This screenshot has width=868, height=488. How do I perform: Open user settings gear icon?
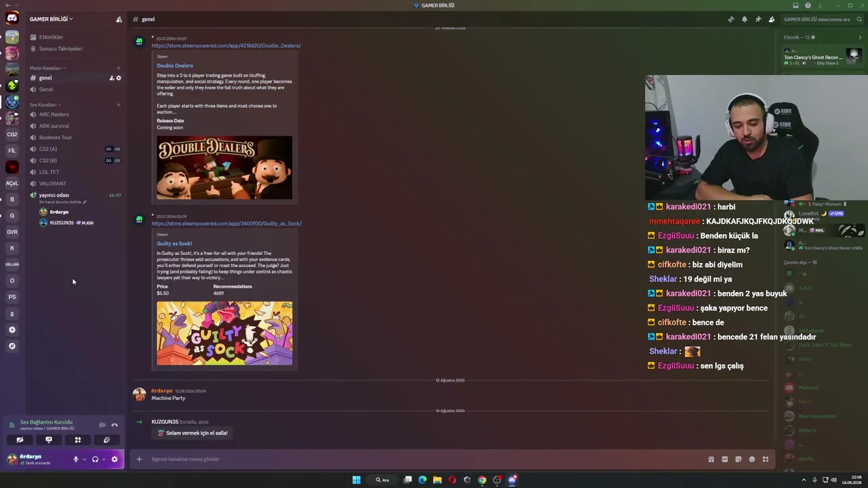point(114,459)
